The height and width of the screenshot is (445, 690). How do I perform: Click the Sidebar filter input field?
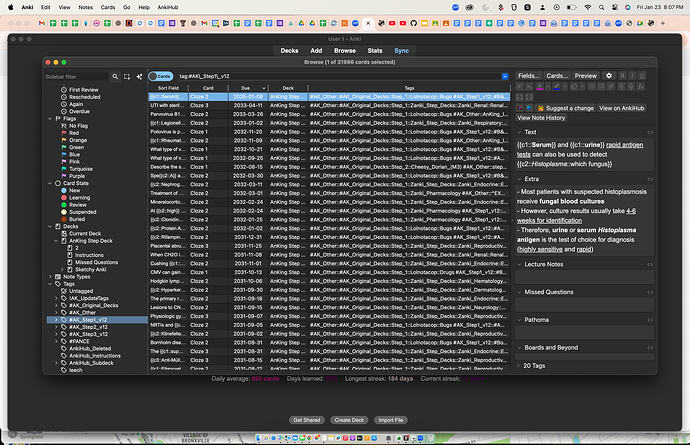[76, 77]
